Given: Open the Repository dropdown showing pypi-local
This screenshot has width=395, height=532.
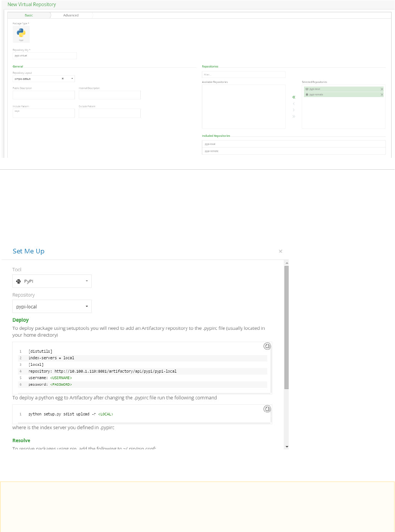Looking at the screenshot, I should 52,307.
